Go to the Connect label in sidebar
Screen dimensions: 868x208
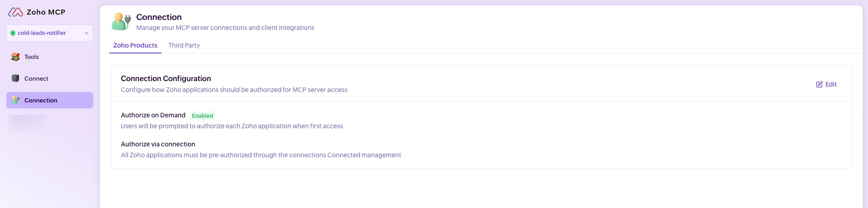pos(36,78)
